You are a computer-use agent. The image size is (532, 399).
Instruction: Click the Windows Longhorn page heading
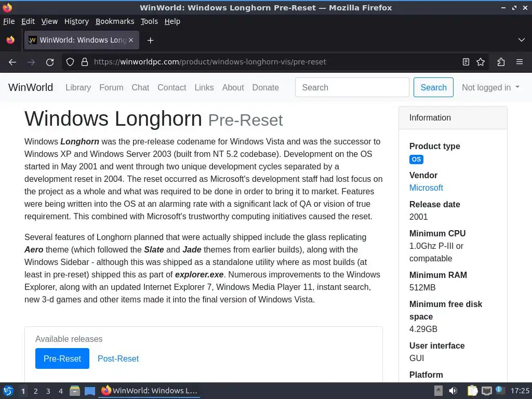click(113, 119)
